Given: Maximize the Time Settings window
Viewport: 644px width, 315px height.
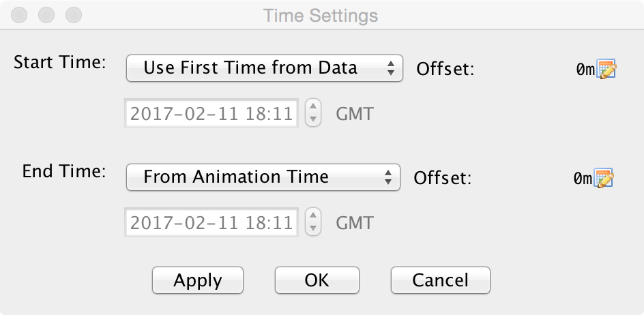Looking at the screenshot, I should pyautogui.click(x=73, y=14).
